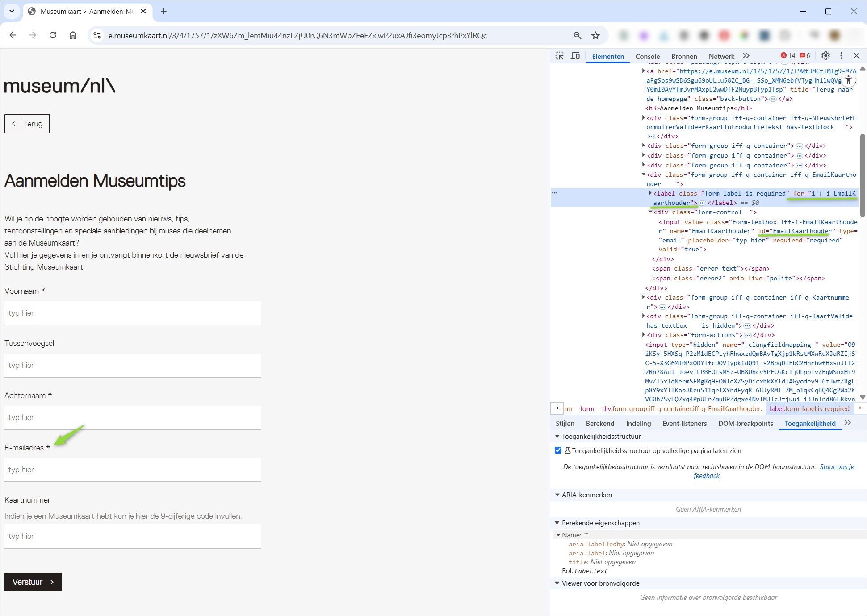867x616 pixels.
Task: Open DevTools settings gear
Action: [x=825, y=56]
